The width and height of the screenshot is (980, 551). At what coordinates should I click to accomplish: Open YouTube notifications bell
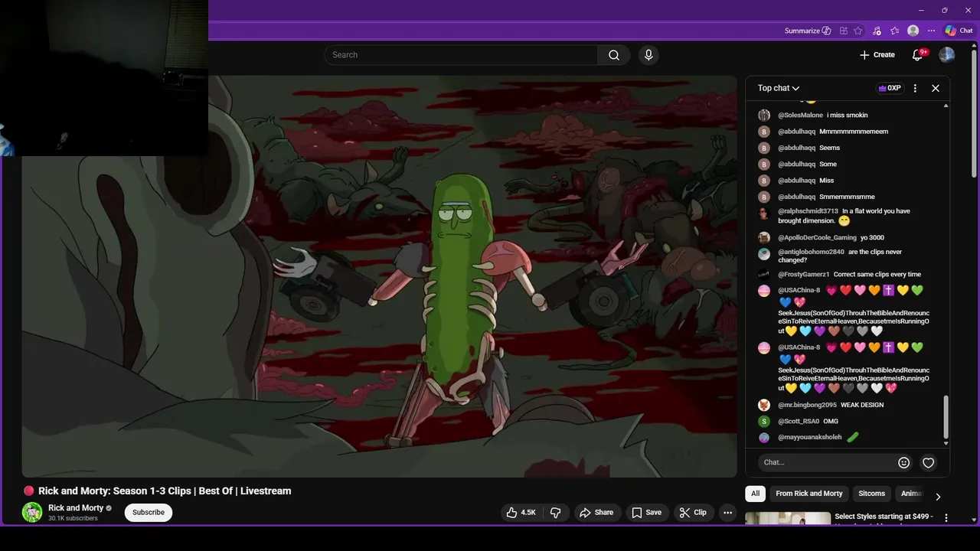(x=917, y=55)
